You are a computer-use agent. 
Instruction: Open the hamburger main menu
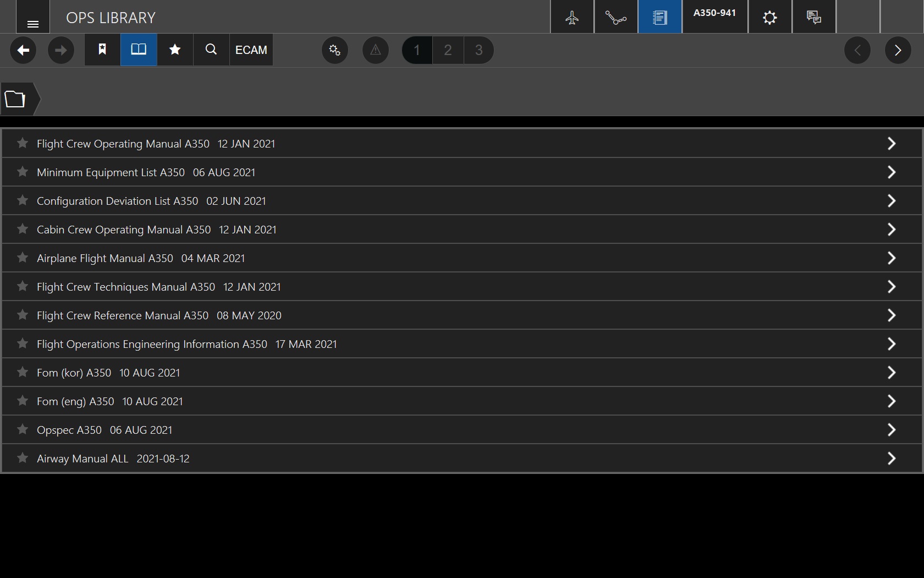(33, 17)
